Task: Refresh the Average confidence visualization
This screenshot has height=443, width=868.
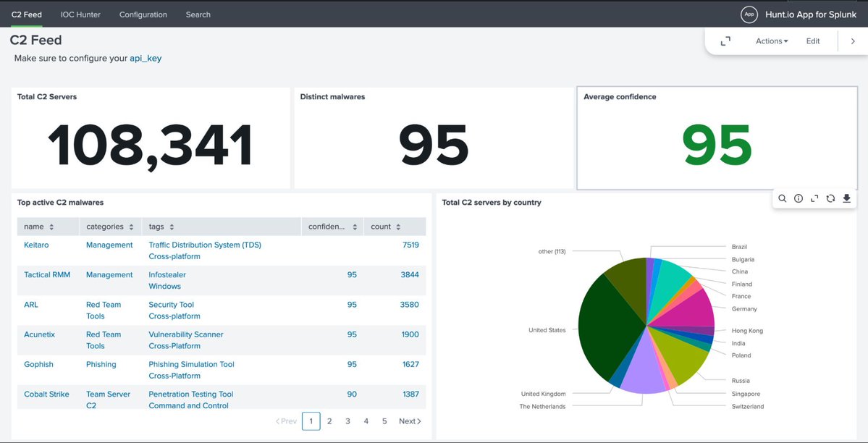Action: click(x=830, y=198)
